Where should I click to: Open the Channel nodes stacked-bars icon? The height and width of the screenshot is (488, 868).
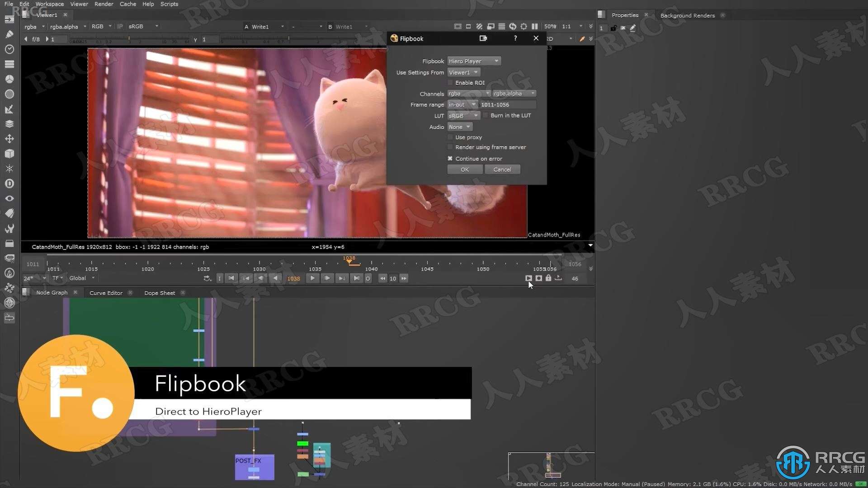pos(9,64)
